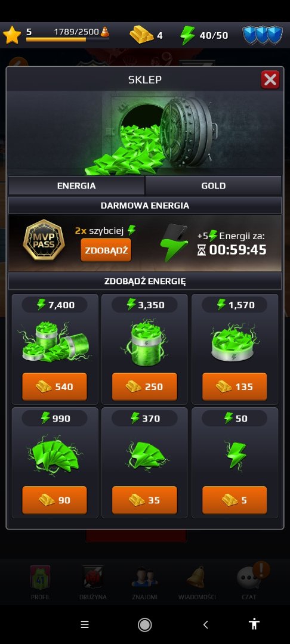Buy 370 energy for 35 gold
The width and height of the screenshot is (290, 644).
pyautogui.click(x=144, y=500)
